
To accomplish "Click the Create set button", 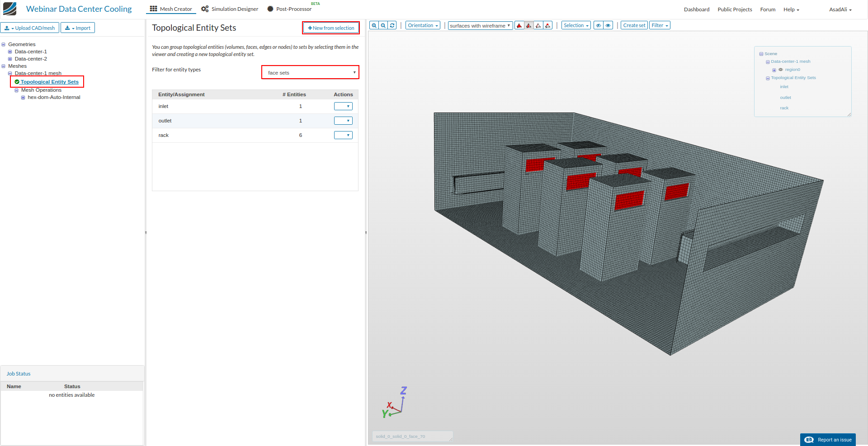I will click(x=634, y=26).
